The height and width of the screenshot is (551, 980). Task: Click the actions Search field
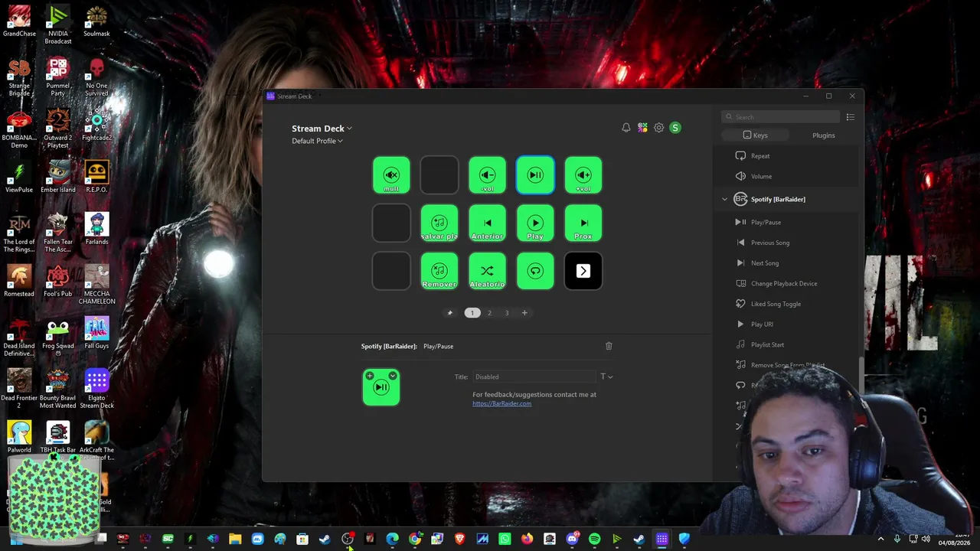pos(780,117)
